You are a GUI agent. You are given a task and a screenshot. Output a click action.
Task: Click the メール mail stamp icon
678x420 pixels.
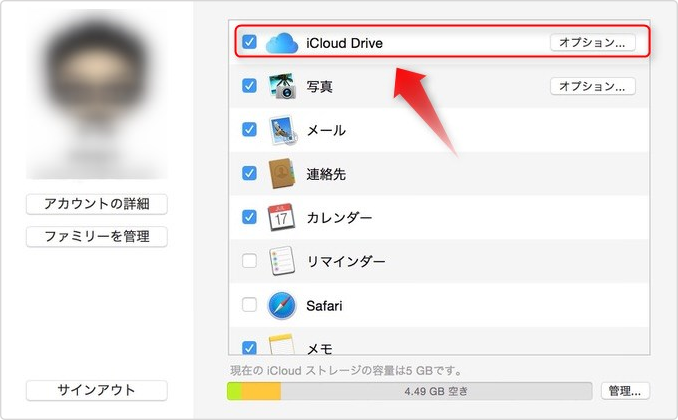pyautogui.click(x=282, y=130)
